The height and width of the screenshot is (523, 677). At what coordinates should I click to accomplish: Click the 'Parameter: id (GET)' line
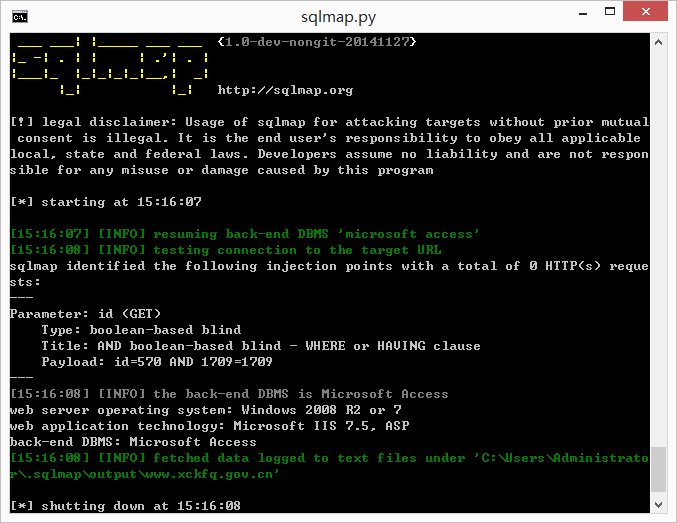point(85,314)
